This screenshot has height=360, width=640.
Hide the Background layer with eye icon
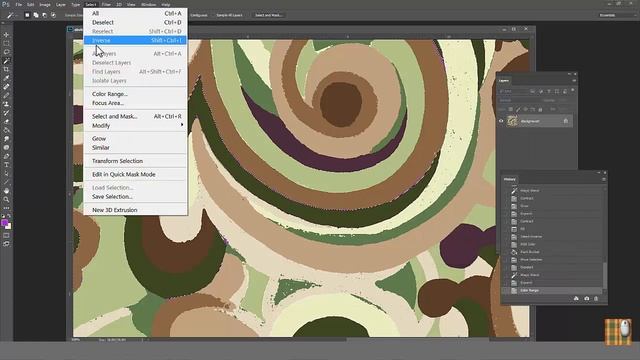point(501,121)
